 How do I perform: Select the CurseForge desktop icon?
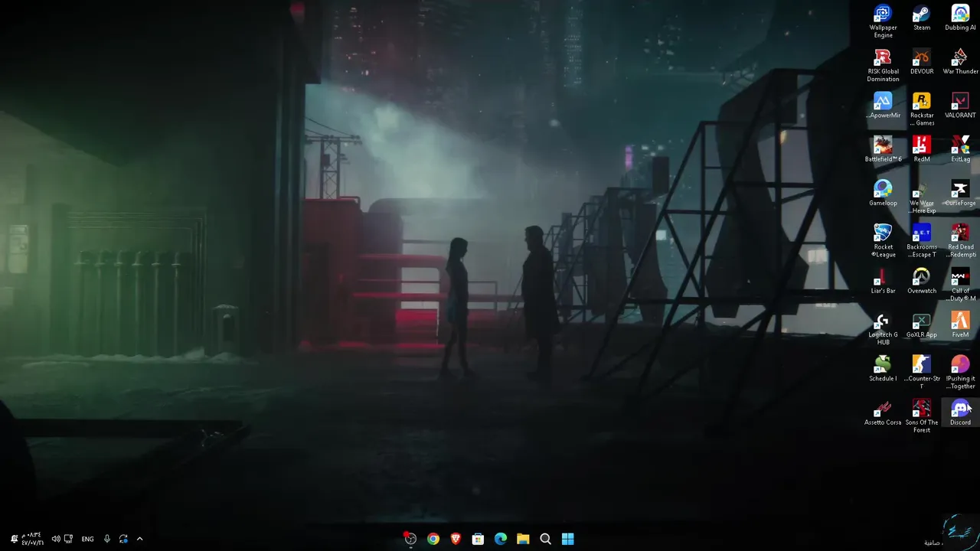coord(960,193)
